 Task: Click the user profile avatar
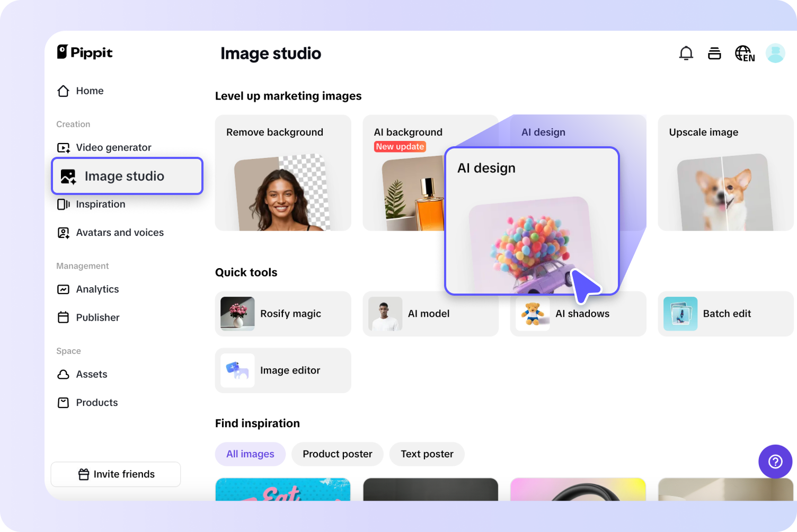click(775, 53)
